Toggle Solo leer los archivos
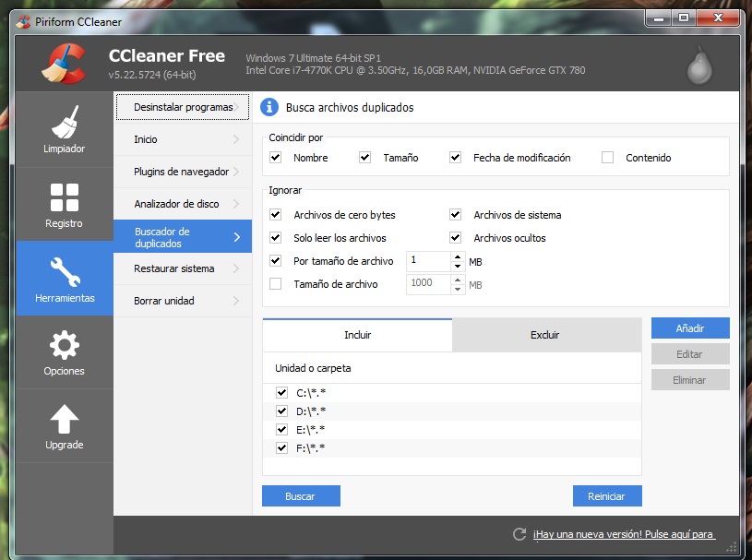 pyautogui.click(x=275, y=237)
